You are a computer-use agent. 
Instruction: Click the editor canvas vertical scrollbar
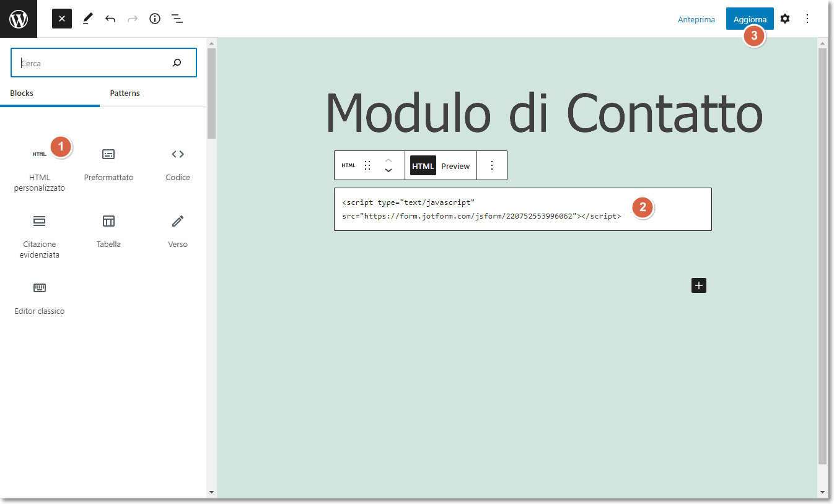[x=823, y=255]
